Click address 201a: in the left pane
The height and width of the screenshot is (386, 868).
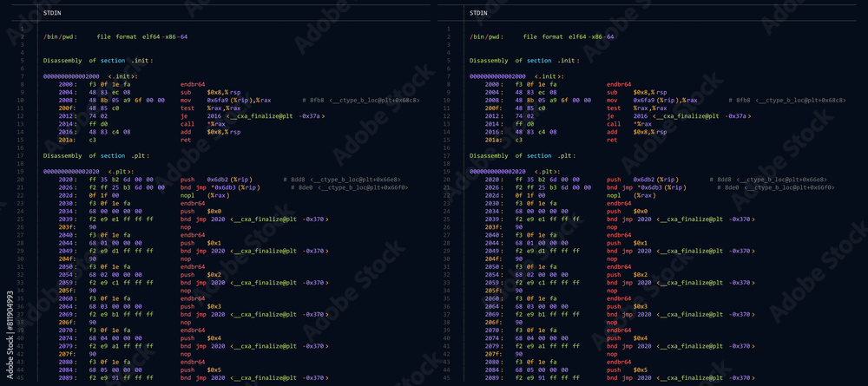[x=68, y=141]
